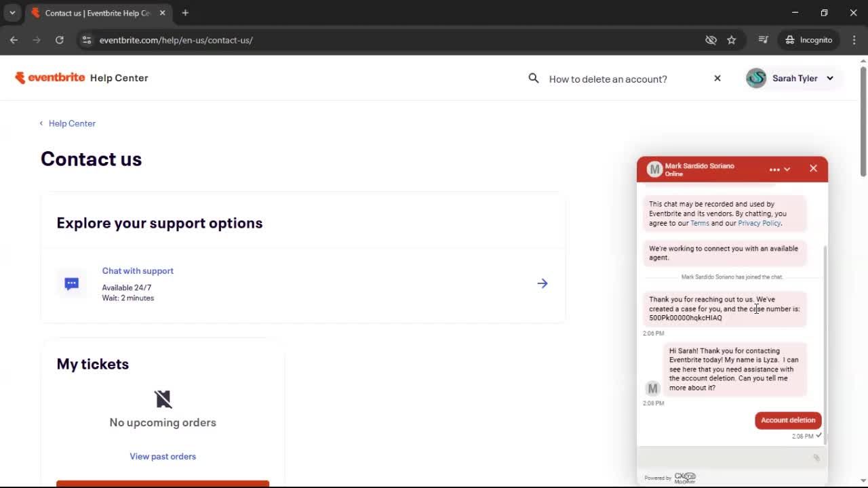Screen dimensions: 868x488
Task: Click the browser forward button
Action: click(37, 40)
